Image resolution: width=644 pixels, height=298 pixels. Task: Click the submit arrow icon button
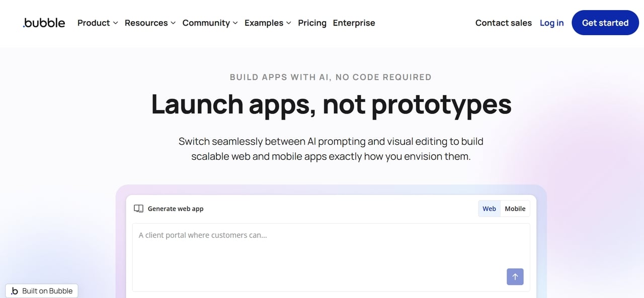[x=515, y=276]
